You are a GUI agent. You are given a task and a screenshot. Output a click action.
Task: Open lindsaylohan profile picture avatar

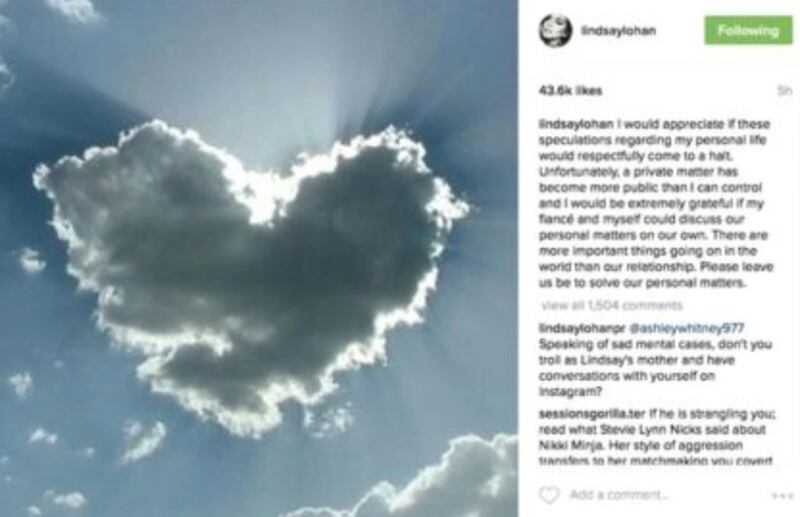555,31
